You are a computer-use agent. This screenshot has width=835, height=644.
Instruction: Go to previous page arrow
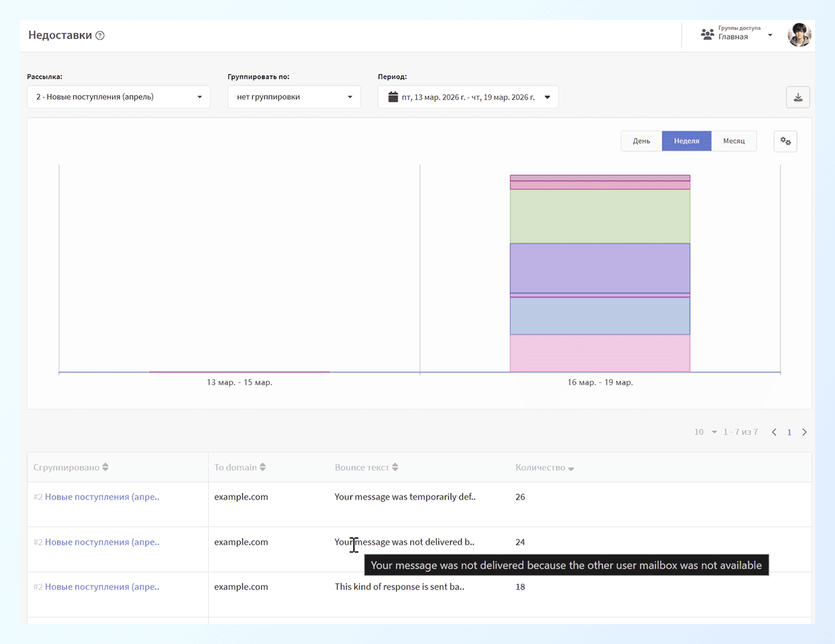tap(774, 432)
